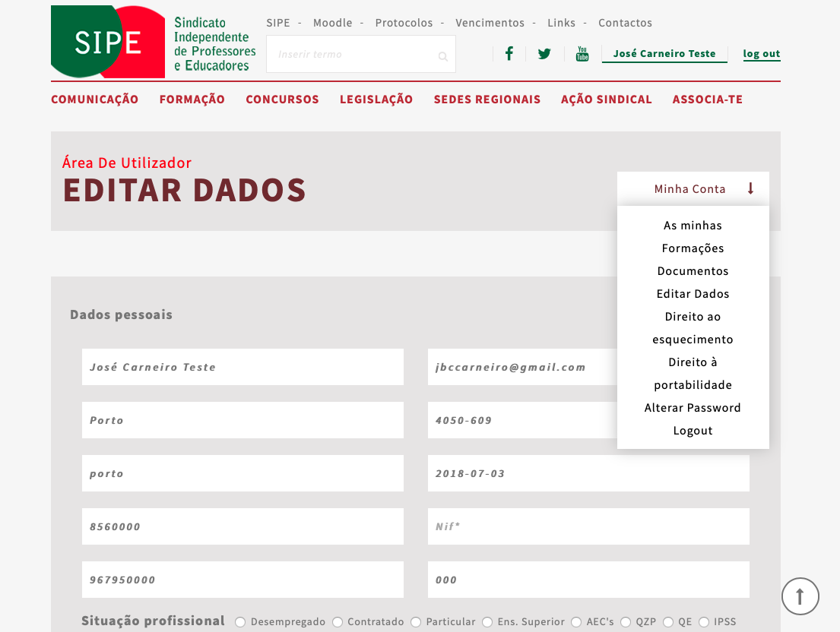Click the name field José Carneiro Teste
Image resolution: width=840 pixels, height=632 pixels.
click(242, 367)
